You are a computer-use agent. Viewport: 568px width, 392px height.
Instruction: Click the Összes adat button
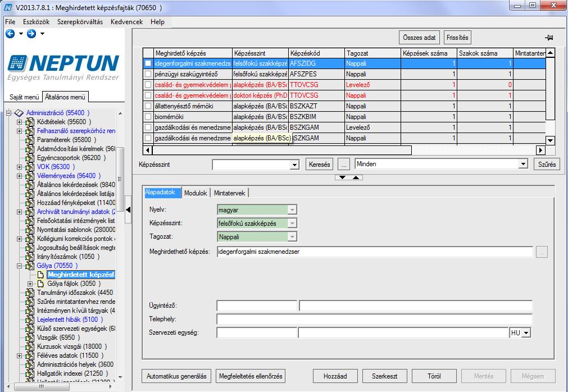pos(420,37)
